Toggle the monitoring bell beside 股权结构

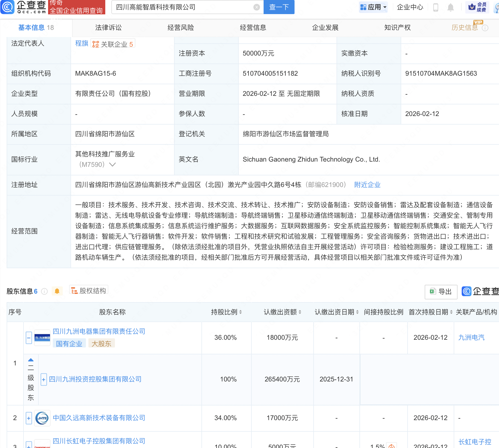pos(57,291)
